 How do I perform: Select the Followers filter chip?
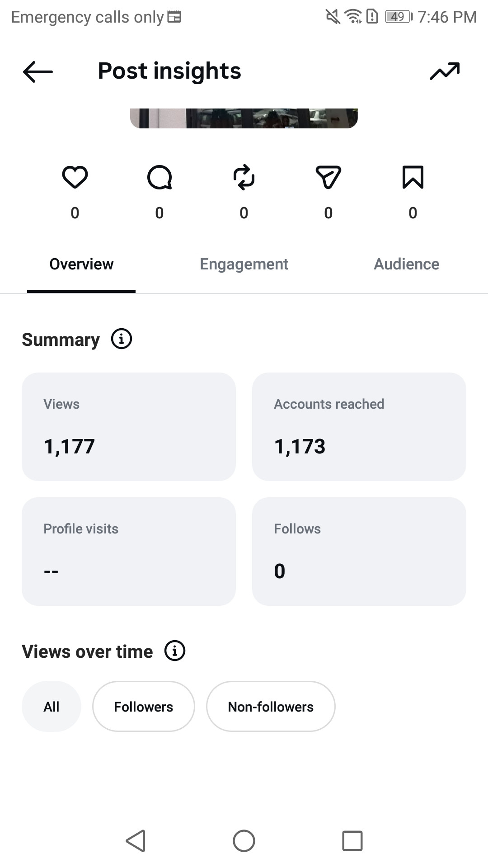[144, 706]
